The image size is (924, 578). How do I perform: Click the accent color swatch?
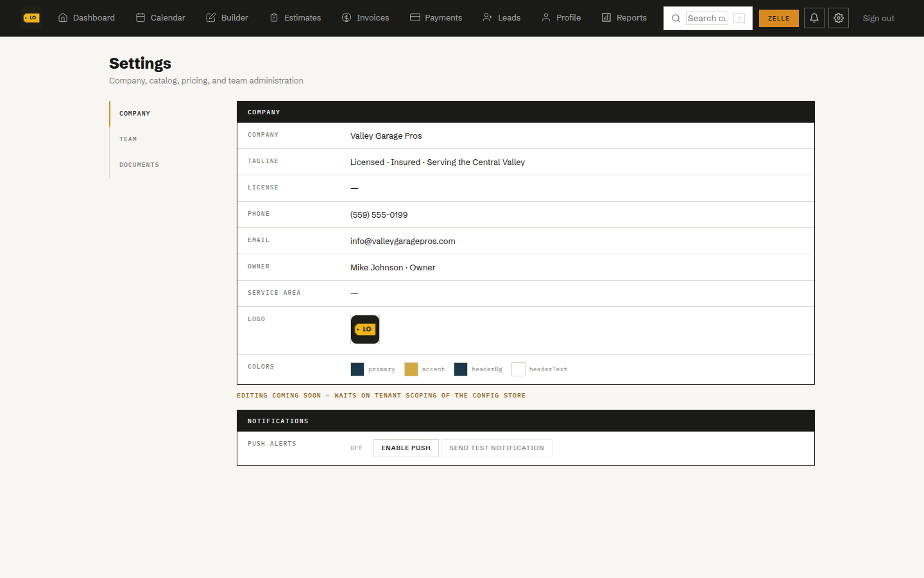[411, 369]
